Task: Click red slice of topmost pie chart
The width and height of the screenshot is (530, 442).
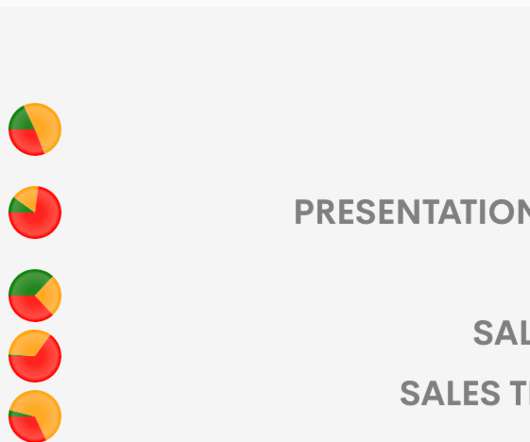Action: (25, 142)
